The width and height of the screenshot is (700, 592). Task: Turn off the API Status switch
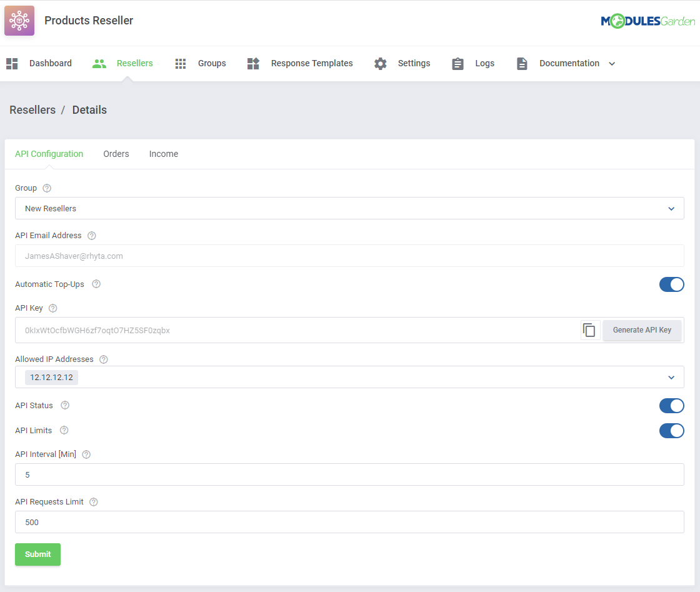point(671,406)
